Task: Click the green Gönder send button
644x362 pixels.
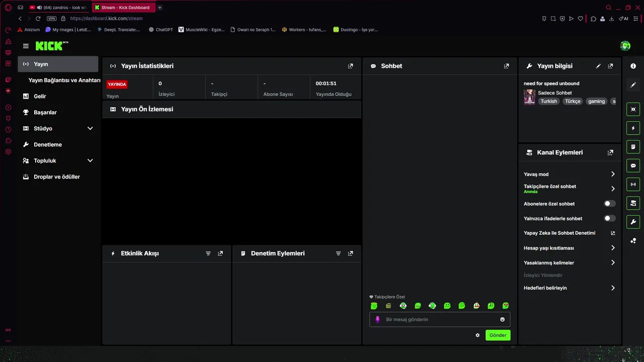Action: [x=498, y=335]
